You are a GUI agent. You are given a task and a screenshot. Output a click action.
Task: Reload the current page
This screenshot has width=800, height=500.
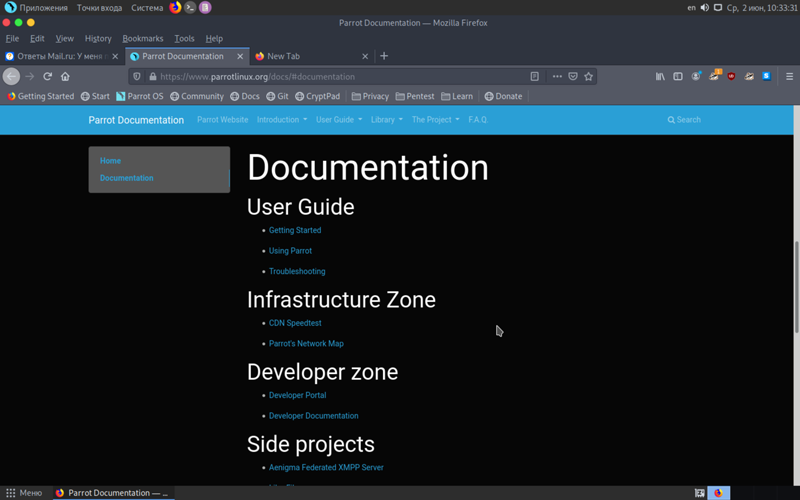47,77
